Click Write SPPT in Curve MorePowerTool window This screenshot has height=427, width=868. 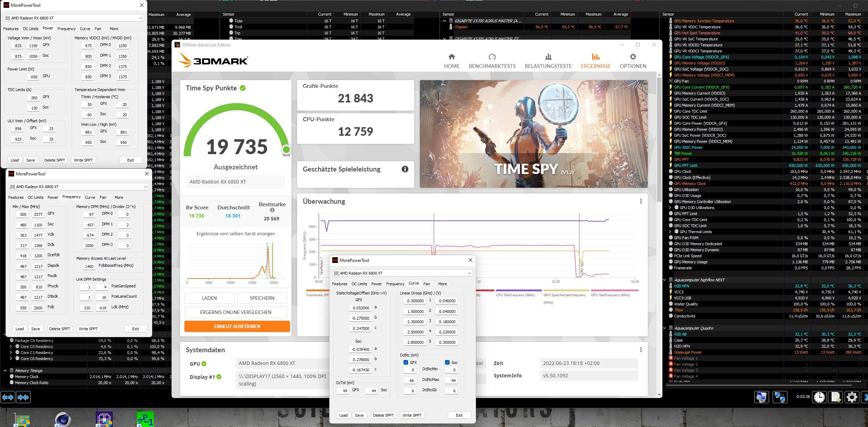(x=412, y=415)
